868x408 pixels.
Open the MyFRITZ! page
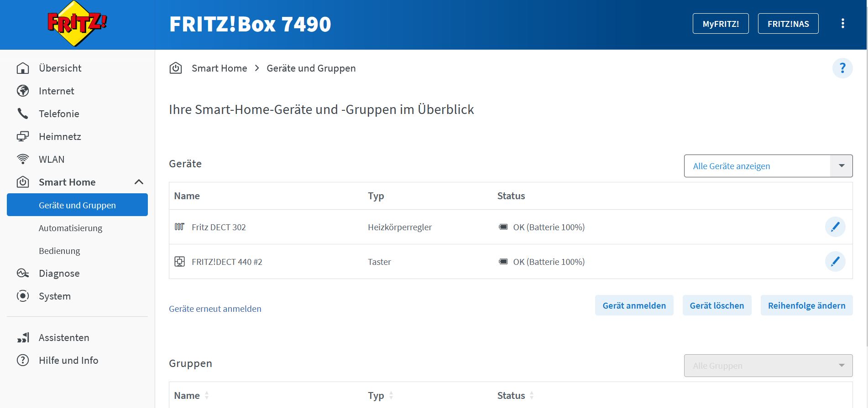click(720, 24)
